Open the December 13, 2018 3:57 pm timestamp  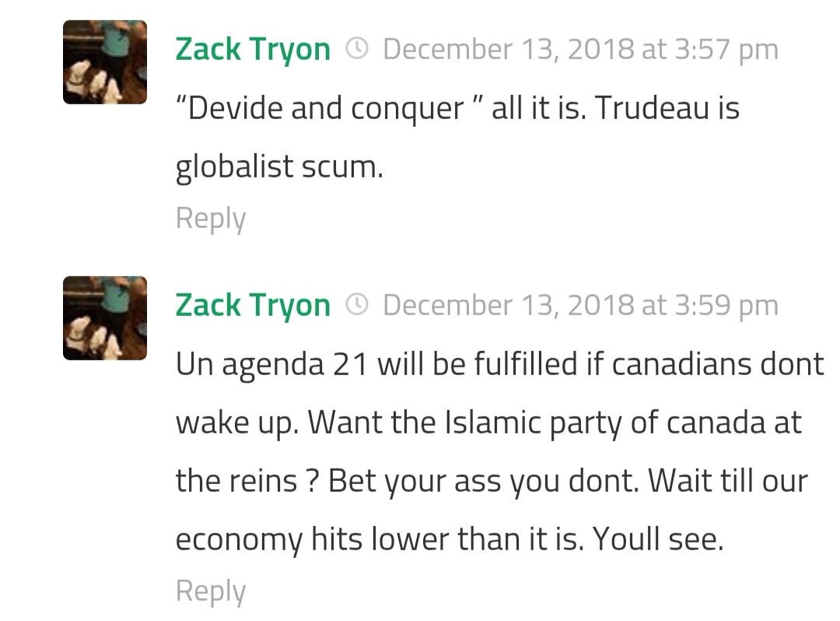point(580,50)
